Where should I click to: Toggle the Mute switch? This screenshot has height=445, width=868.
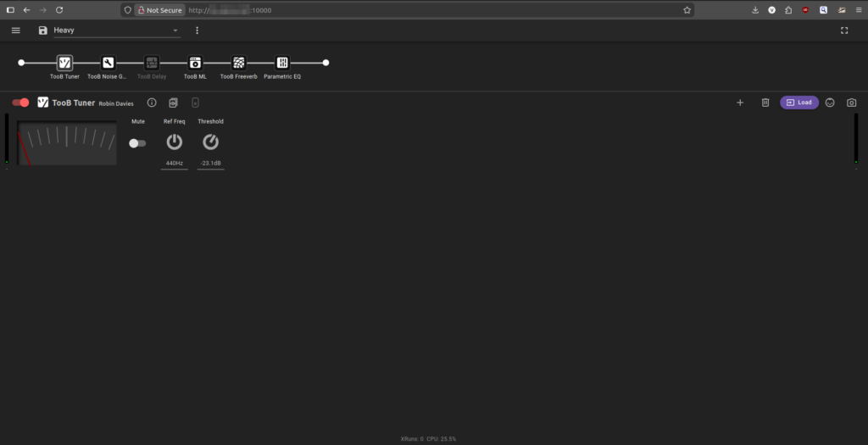[137, 143]
